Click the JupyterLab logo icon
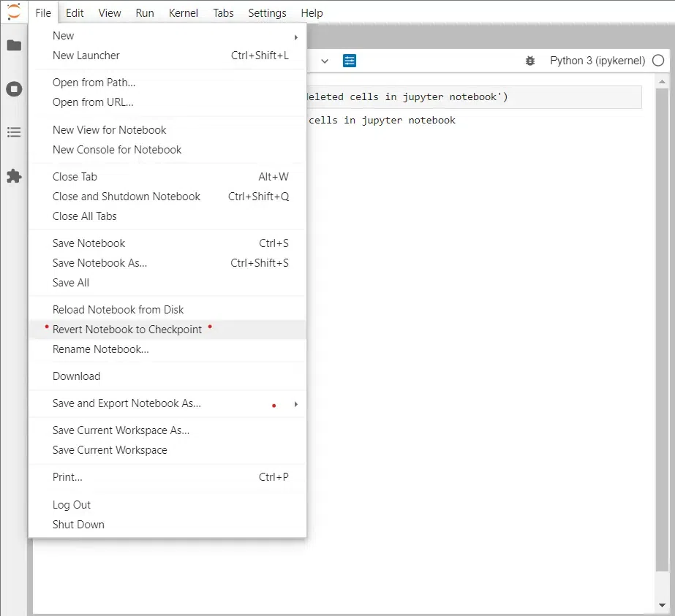Screen dimensions: 675x616 tap(14, 12)
